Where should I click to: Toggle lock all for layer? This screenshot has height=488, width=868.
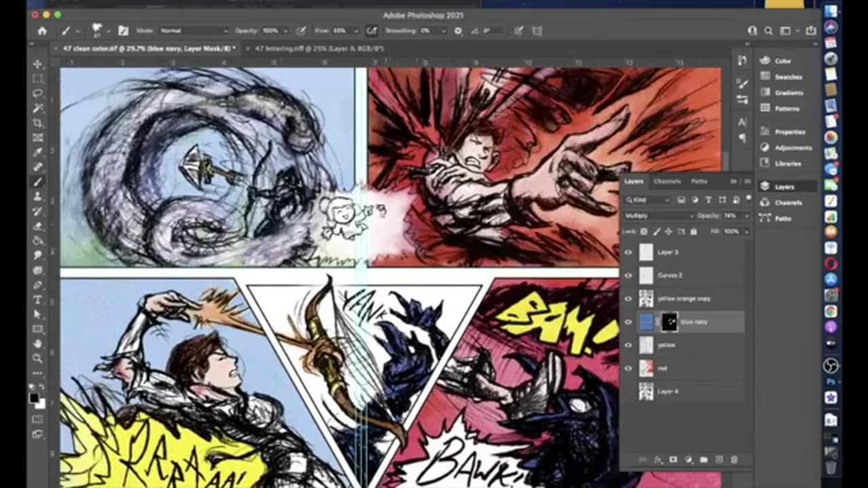point(693,232)
